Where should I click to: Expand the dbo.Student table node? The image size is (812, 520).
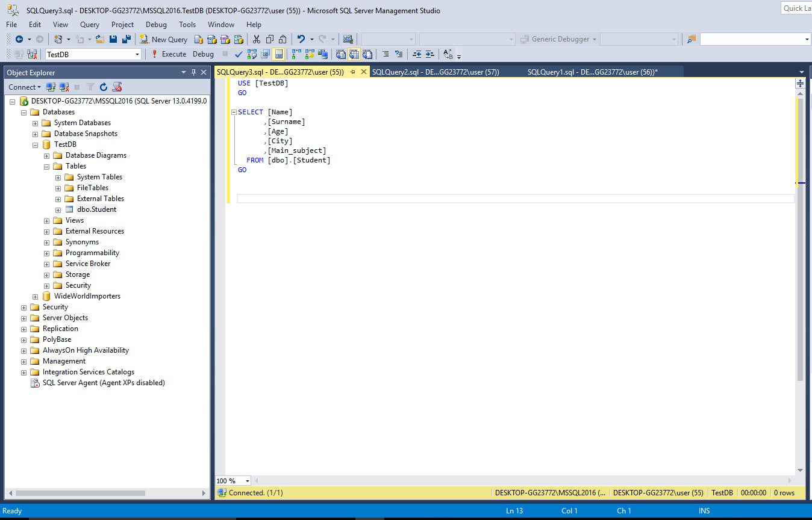(58, 209)
